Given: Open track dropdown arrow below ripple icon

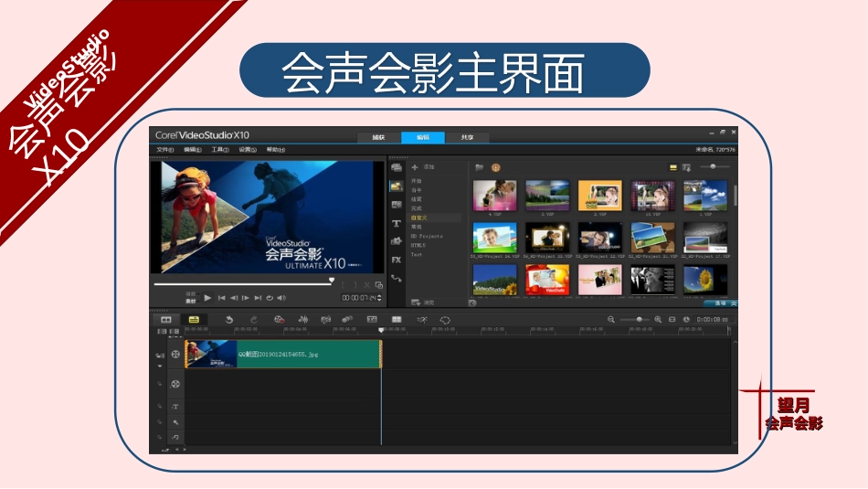Looking at the screenshot, I should click(160, 366).
